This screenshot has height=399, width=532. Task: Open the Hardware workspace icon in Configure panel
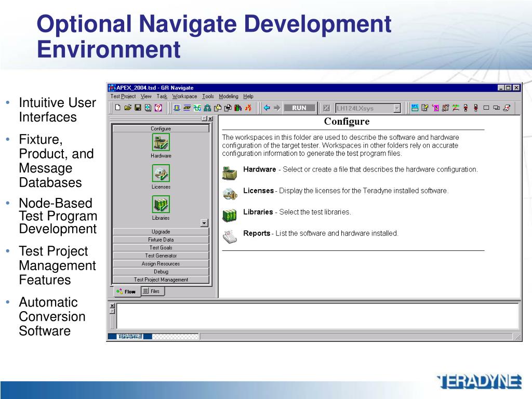(x=161, y=142)
